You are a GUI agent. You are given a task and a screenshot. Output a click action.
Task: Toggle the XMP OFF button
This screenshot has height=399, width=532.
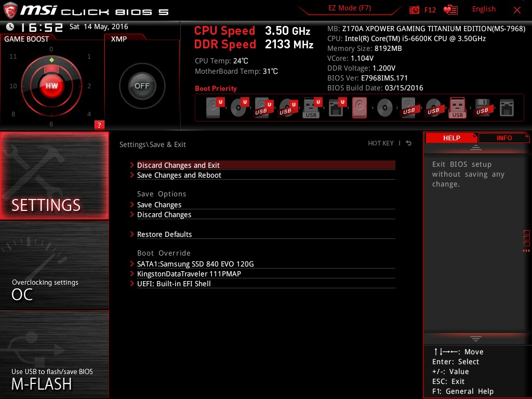pos(142,86)
